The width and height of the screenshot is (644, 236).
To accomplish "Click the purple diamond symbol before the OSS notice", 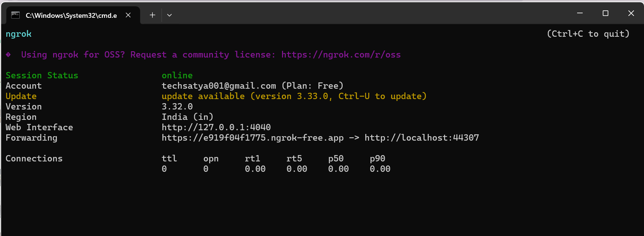I will [x=8, y=55].
